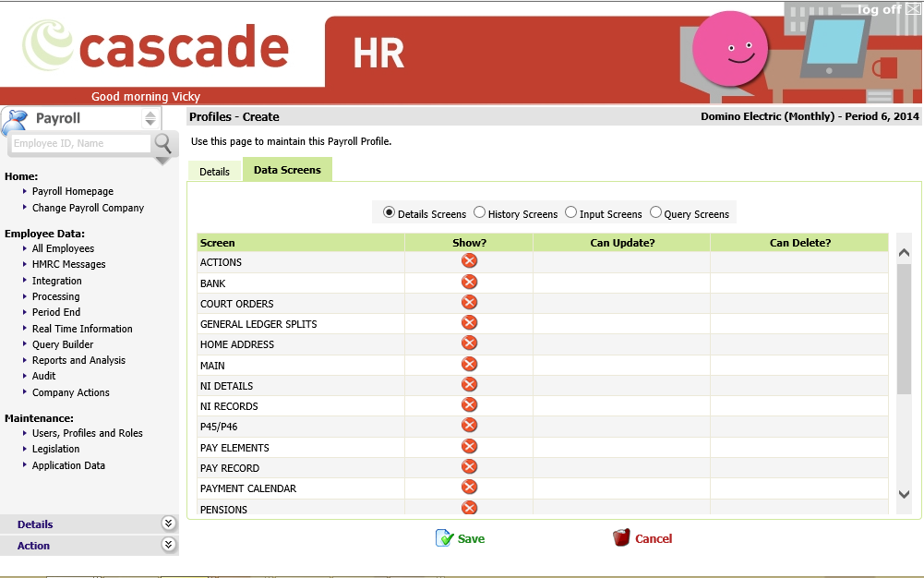Screen dimensions: 924x578
Task: Toggle the Show icon for PAY ELEMENTS
Action: 469,447
